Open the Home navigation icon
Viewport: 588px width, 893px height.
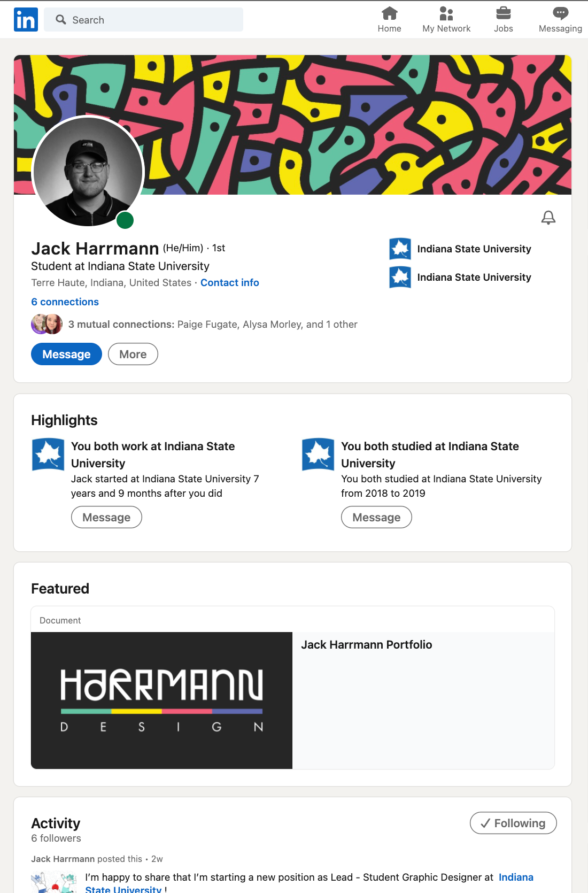tap(389, 13)
